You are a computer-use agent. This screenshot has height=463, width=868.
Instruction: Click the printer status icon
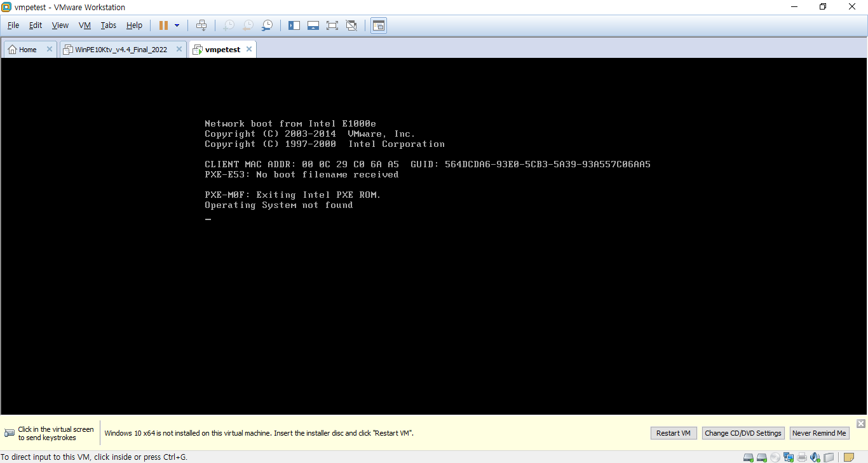click(x=802, y=457)
